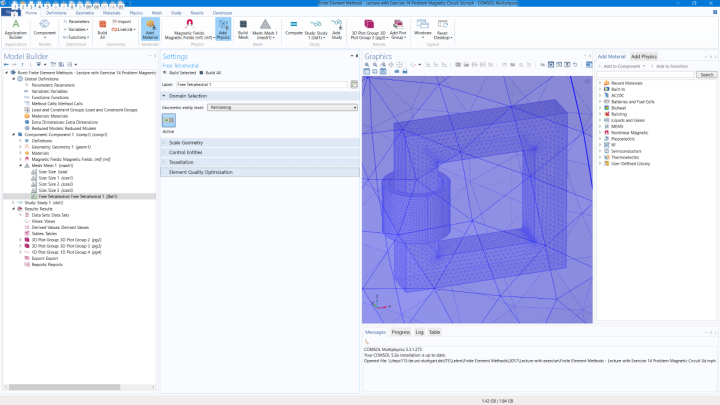Image resolution: width=720 pixels, height=405 pixels.
Task: Switch to the Progress tab
Action: [x=400, y=332]
